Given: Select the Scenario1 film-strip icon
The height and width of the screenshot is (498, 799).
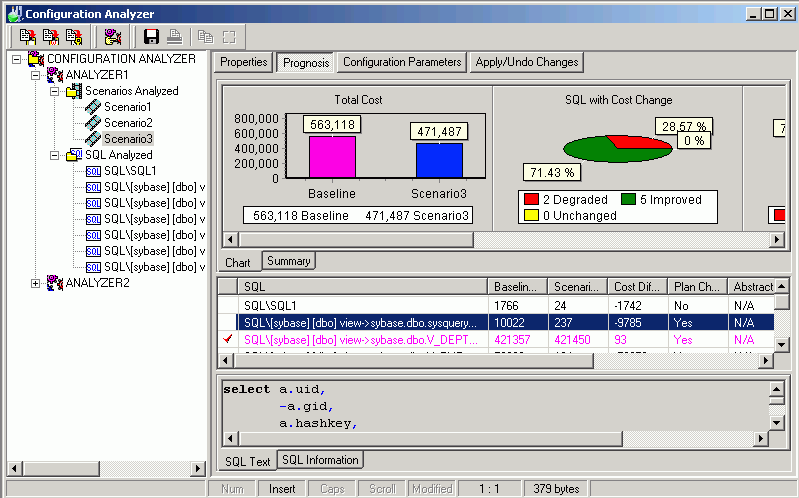Looking at the screenshot, I should 93,107.
